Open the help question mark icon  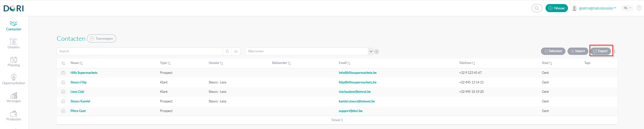[x=639, y=8]
